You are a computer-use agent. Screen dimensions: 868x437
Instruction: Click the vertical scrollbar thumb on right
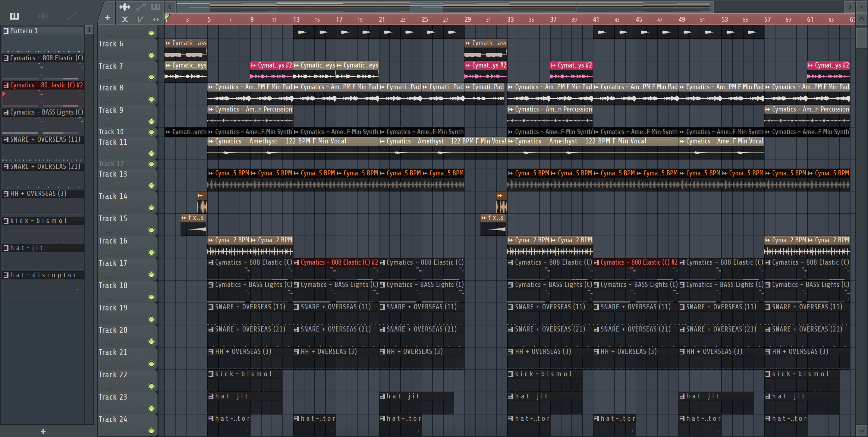pyautogui.click(x=862, y=38)
